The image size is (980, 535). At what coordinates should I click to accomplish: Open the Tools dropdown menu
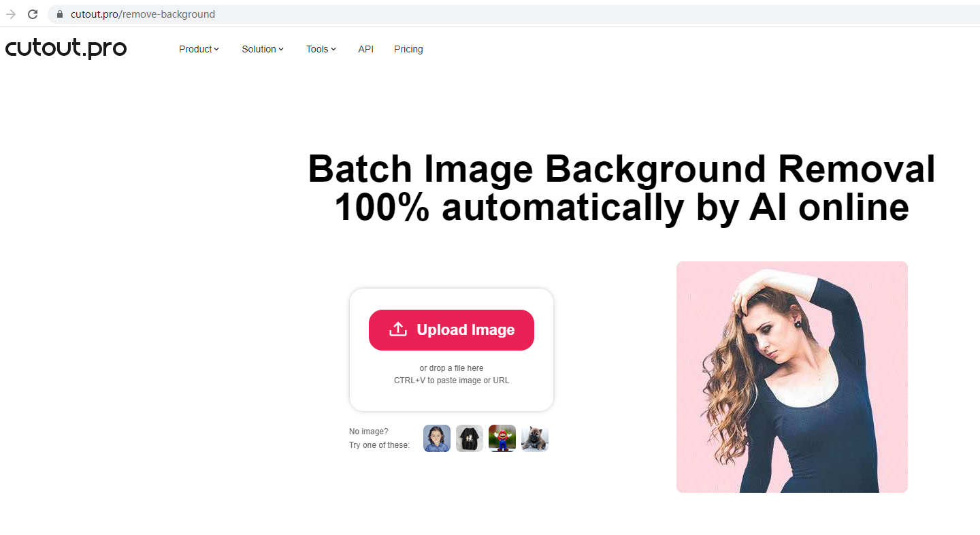(320, 48)
